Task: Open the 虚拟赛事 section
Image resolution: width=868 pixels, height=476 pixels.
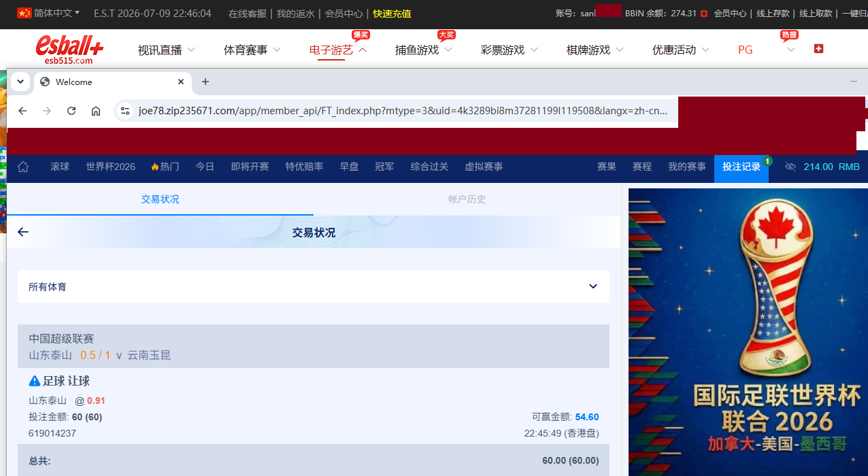Action: [x=484, y=167]
